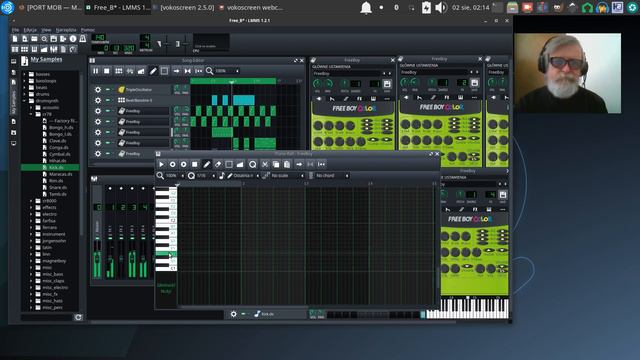Open gear menu of TripleOscillator track

tap(98, 89)
